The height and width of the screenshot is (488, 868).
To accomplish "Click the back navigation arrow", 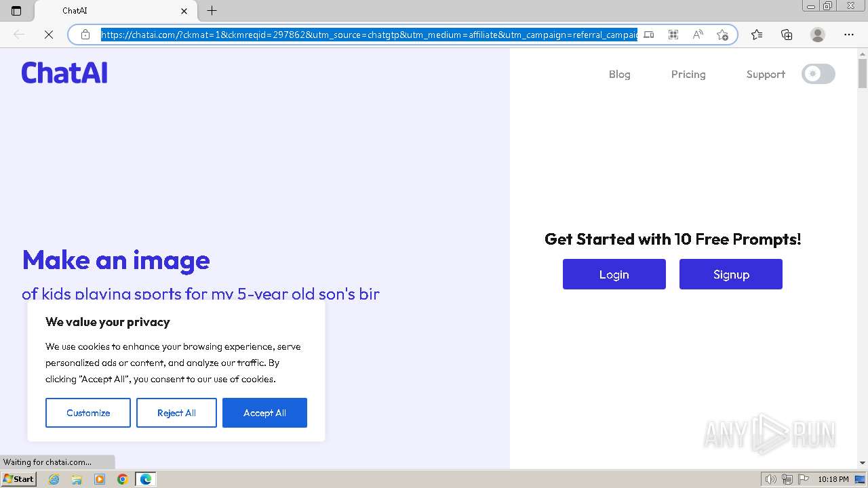I will tap(19, 35).
